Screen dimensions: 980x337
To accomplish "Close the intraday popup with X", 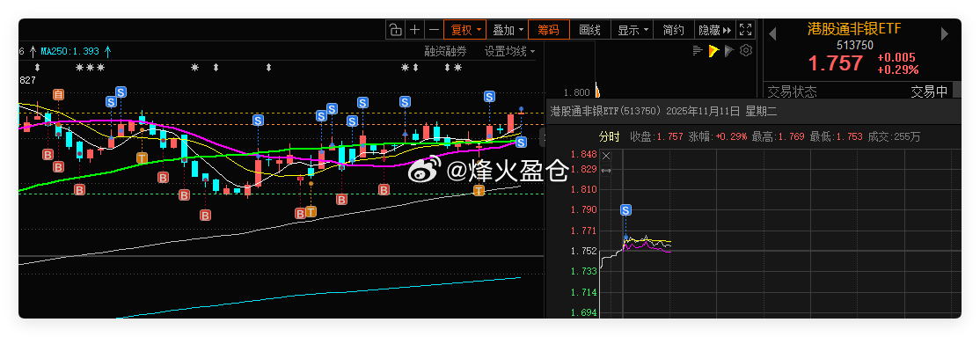I will click(x=605, y=157).
